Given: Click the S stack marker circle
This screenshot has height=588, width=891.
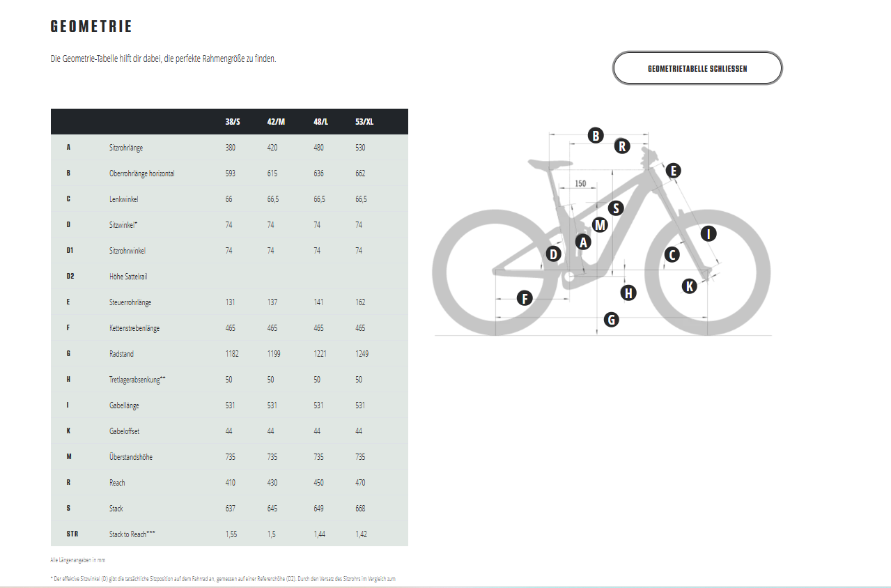Looking at the screenshot, I should point(615,208).
